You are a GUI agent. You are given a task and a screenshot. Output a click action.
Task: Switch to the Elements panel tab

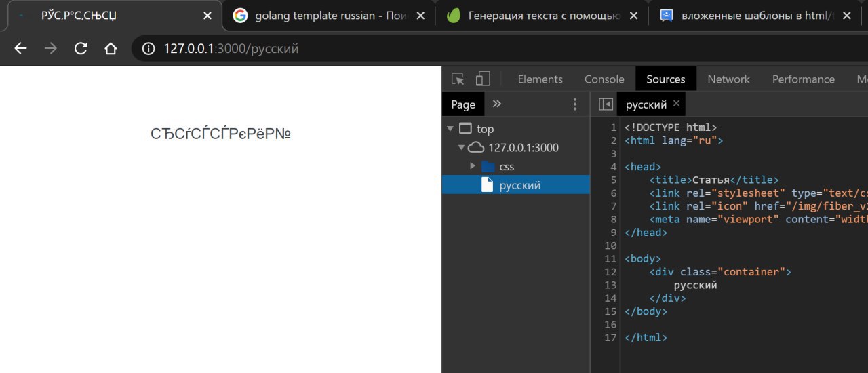[540, 79]
